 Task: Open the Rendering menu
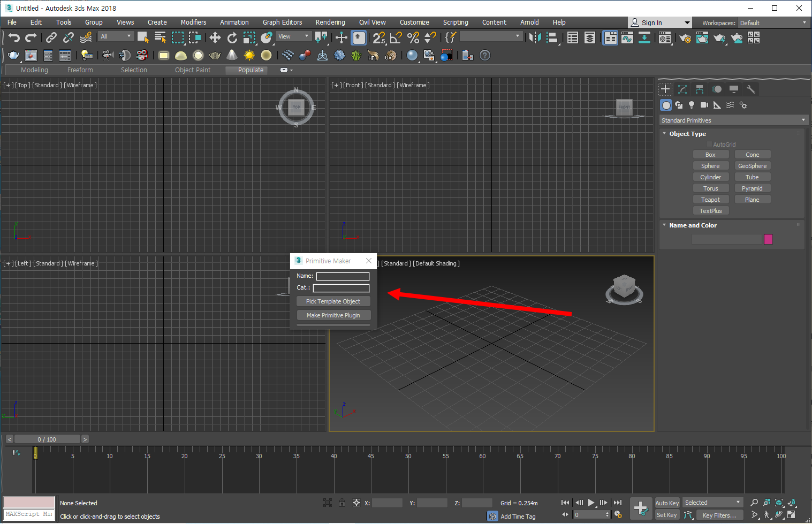pos(330,22)
